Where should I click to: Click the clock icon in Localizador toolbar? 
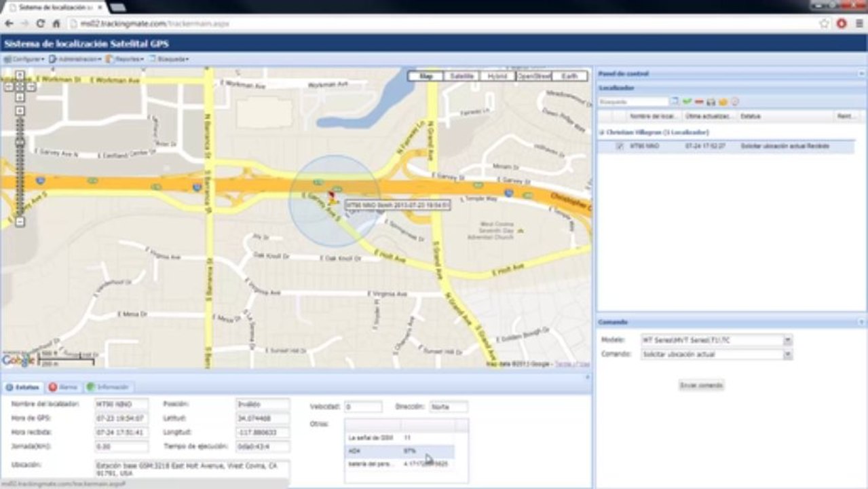735,102
